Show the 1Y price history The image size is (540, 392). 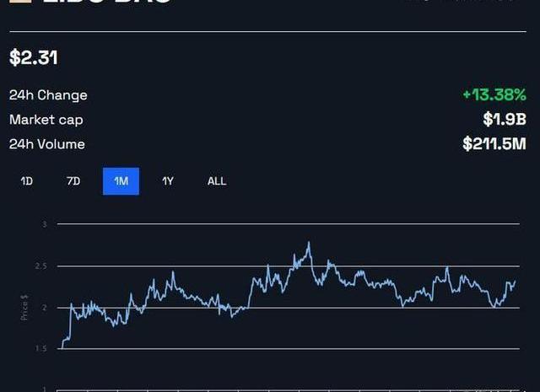(x=168, y=181)
